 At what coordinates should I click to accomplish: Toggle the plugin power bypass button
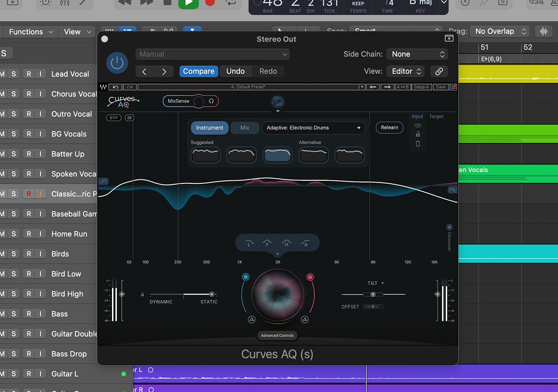117,63
